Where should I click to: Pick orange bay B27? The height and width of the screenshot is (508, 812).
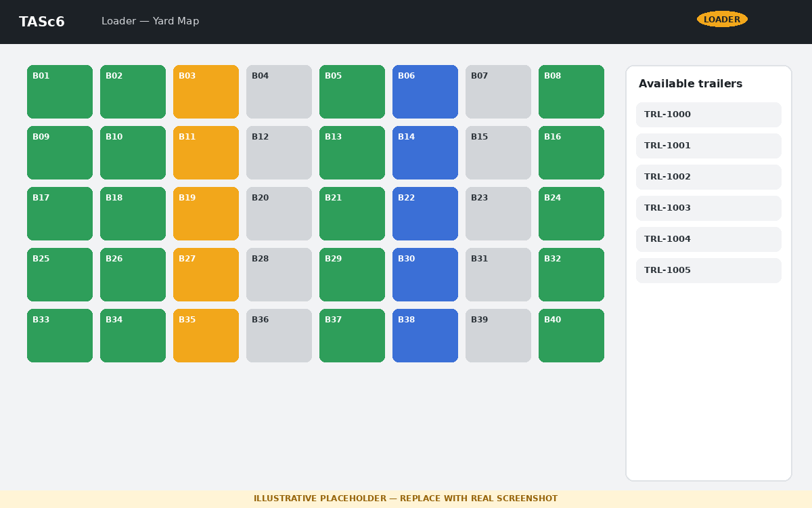click(x=206, y=275)
